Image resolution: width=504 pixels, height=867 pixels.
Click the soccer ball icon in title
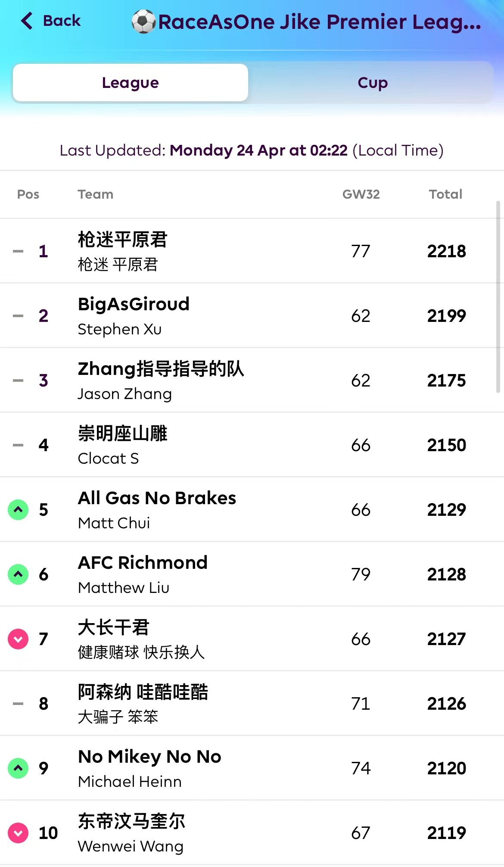click(143, 22)
